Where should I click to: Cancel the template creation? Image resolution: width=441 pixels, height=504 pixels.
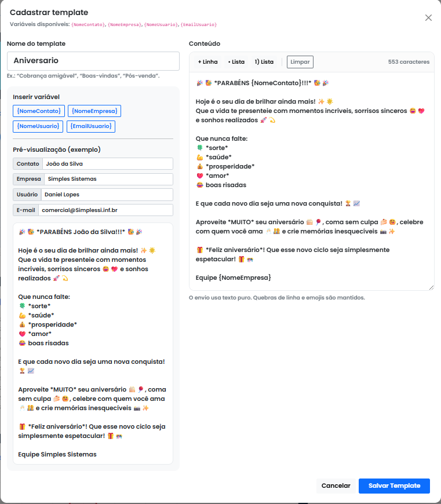(336, 486)
